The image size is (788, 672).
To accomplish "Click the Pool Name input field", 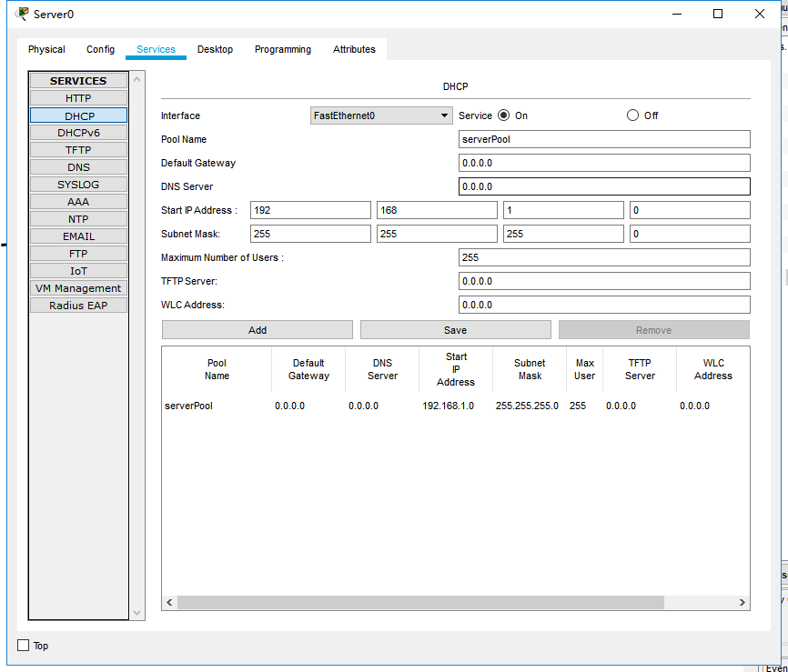I will point(604,139).
